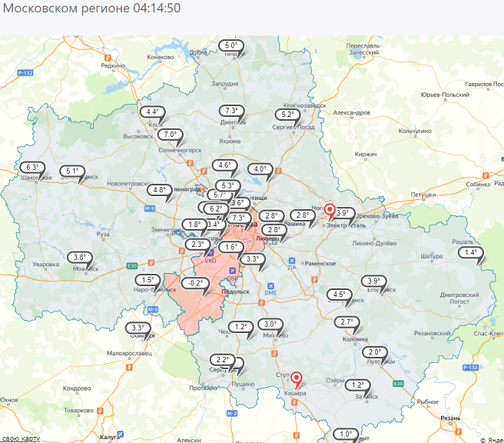Click the red pin near Elektrostal
This screenshot has height=443, width=504.
330,210
